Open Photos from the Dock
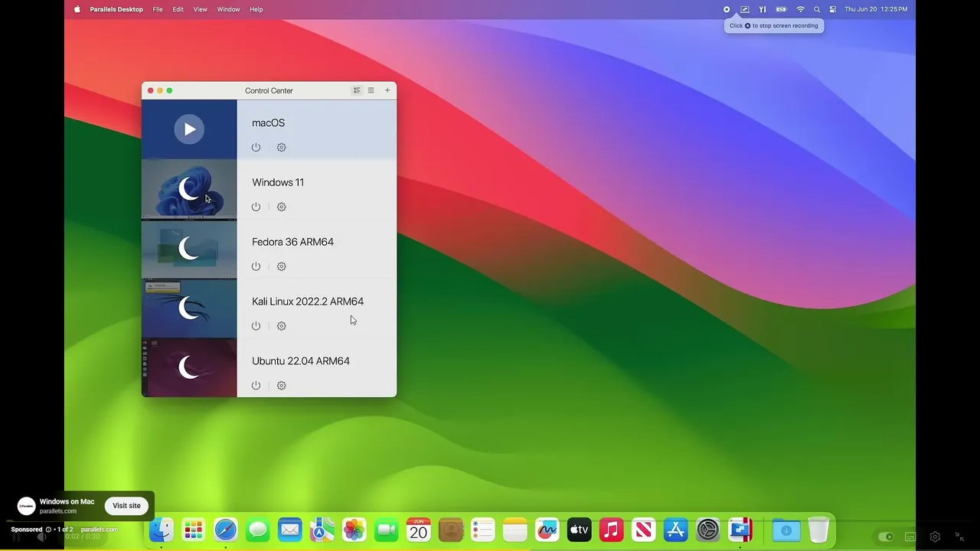This screenshot has height=551, width=980. pyautogui.click(x=354, y=530)
